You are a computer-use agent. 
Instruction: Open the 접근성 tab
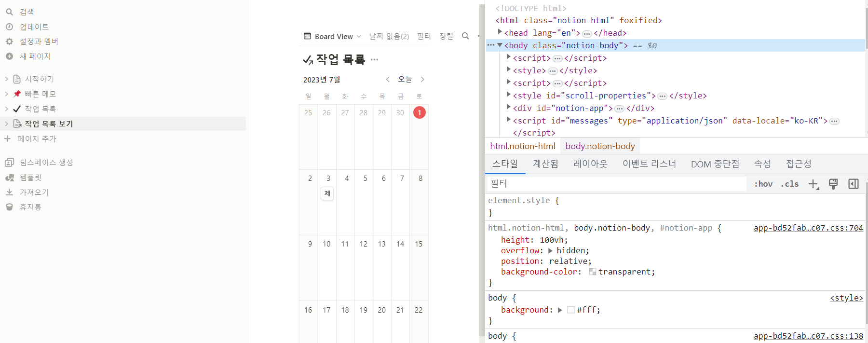point(799,164)
